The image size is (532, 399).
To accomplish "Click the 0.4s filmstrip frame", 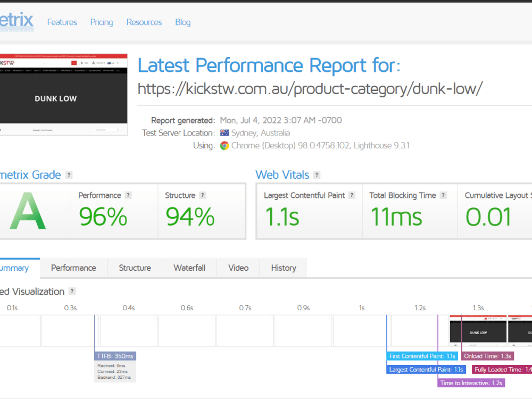I will click(x=129, y=331).
